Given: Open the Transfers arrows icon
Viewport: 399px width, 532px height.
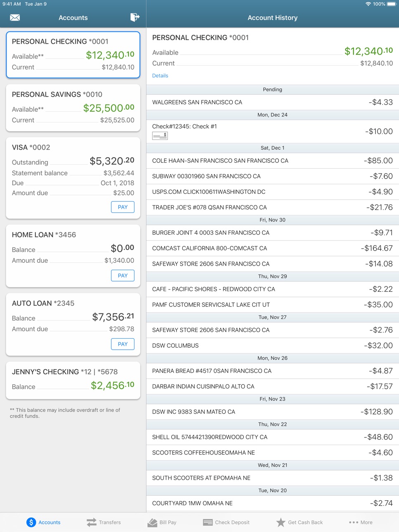Looking at the screenshot, I should click(92, 522).
